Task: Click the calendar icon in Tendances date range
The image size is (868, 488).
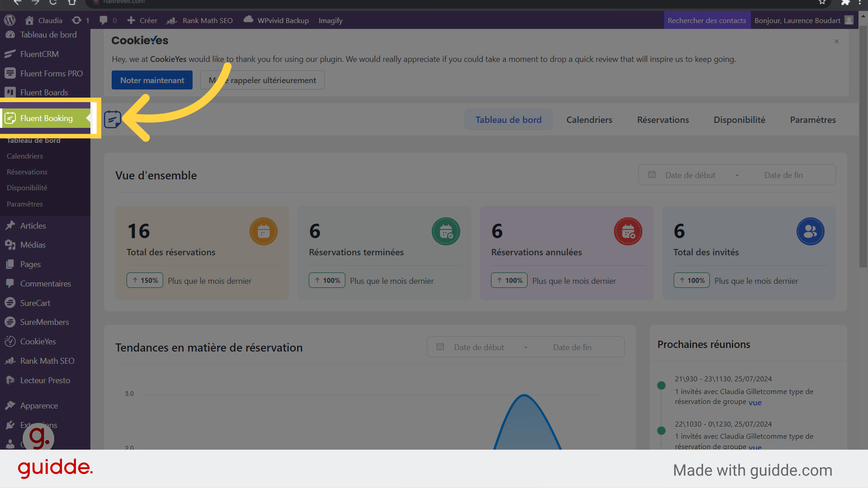Action: coord(440,347)
